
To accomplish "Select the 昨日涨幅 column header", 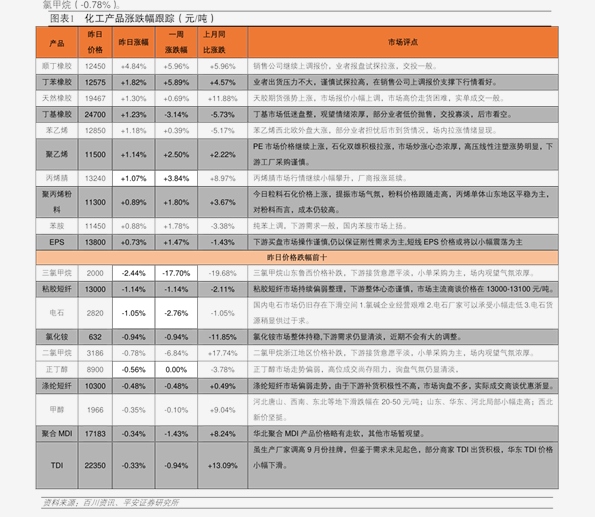I will pyautogui.click(x=134, y=43).
